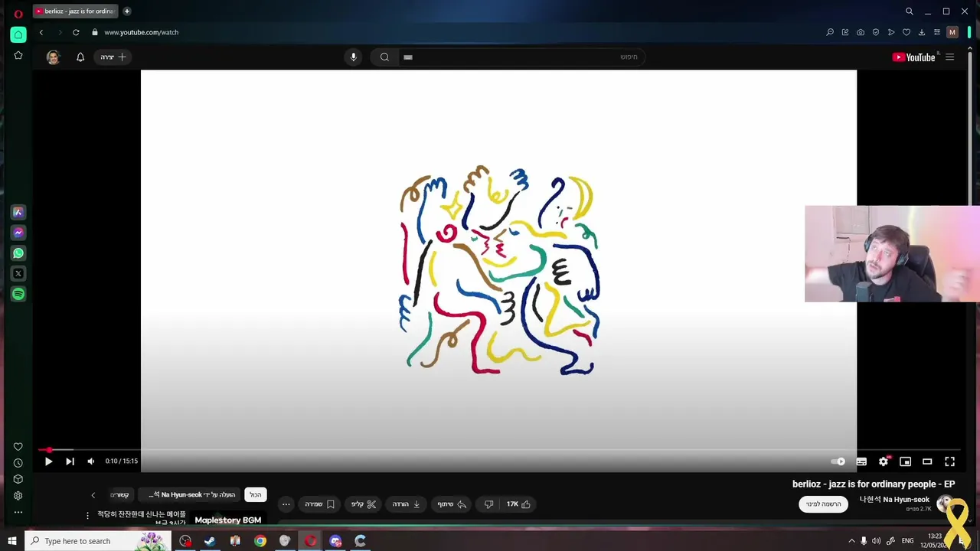Image resolution: width=980 pixels, height=551 pixels.
Task: Add page to bookmarks heart icon
Action: [906, 32]
